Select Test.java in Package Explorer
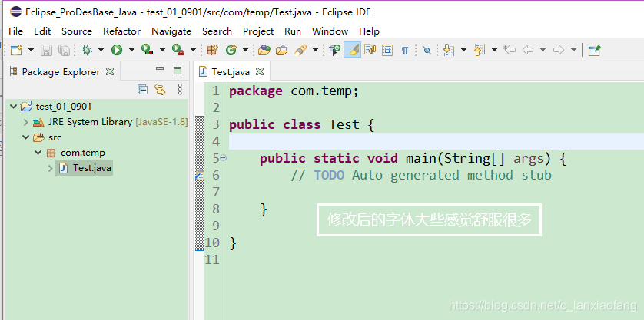Viewport: 644px width, 320px height. click(x=85, y=168)
